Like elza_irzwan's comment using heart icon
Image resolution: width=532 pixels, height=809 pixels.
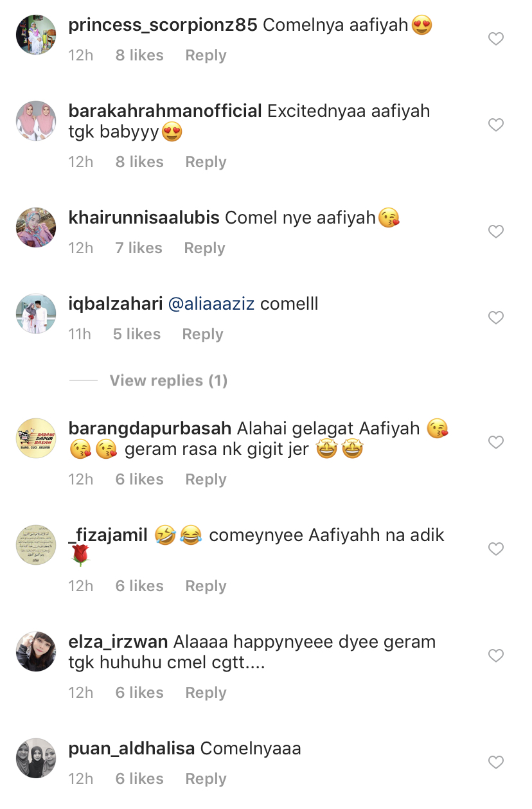(495, 655)
